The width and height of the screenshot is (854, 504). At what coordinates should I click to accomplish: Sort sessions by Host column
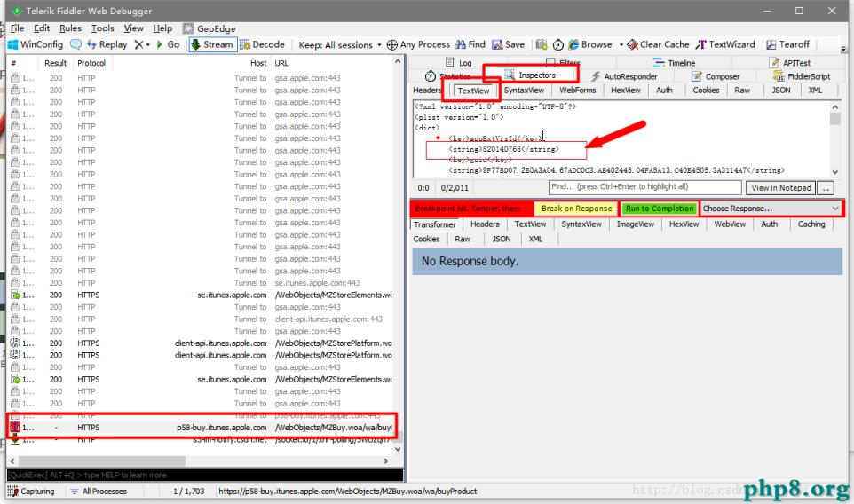pyautogui.click(x=258, y=63)
